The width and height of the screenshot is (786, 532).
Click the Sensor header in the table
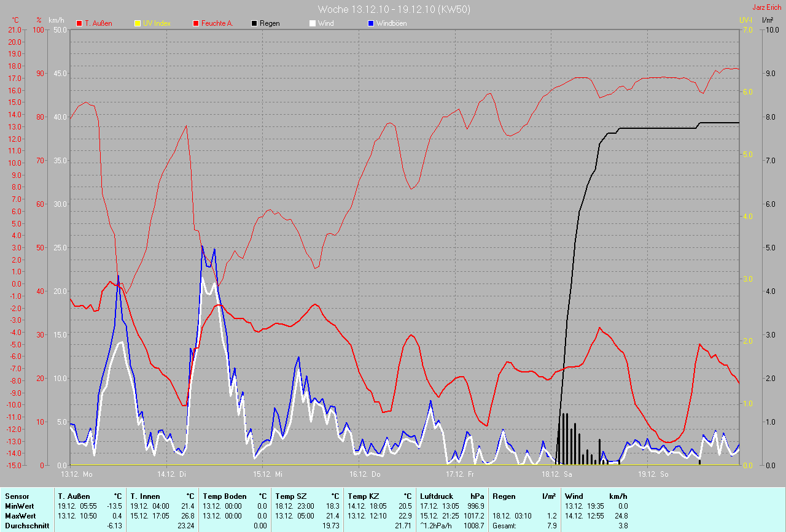point(17,496)
